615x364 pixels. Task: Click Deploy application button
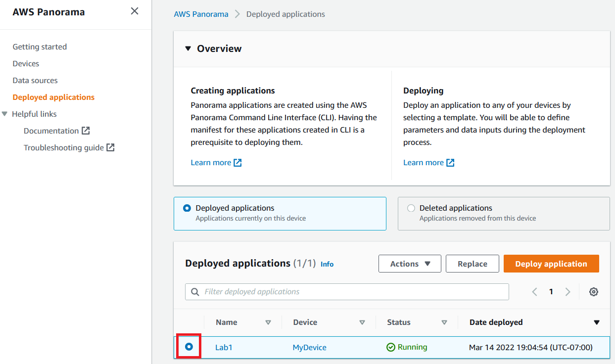point(551,264)
